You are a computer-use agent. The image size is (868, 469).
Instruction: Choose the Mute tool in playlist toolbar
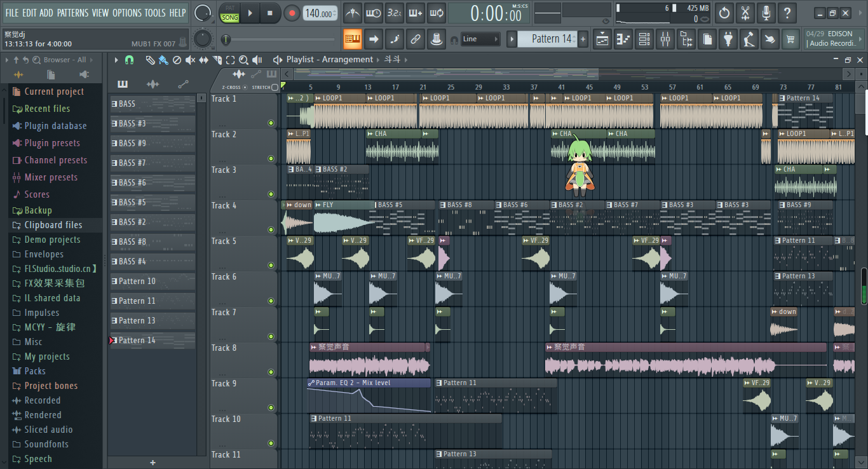coord(190,60)
